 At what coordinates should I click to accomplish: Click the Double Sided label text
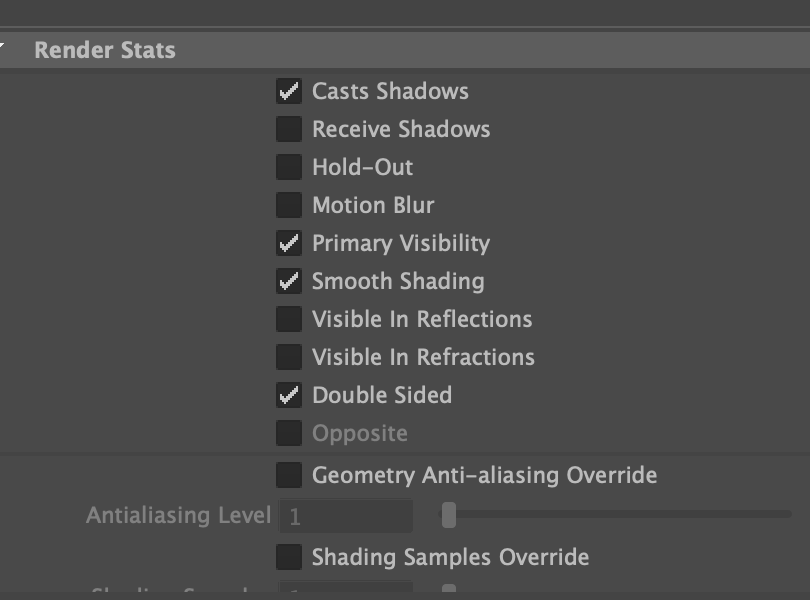[382, 395]
